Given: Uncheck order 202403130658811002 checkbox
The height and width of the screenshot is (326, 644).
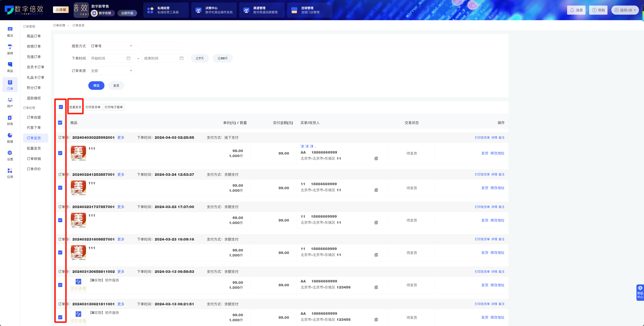Looking at the screenshot, I should click(60, 285).
